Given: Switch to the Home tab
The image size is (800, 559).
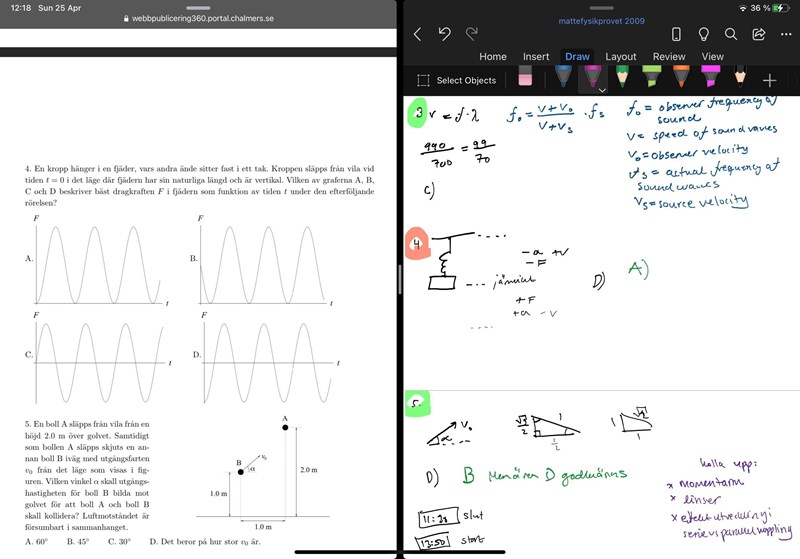Looking at the screenshot, I should coord(493,57).
